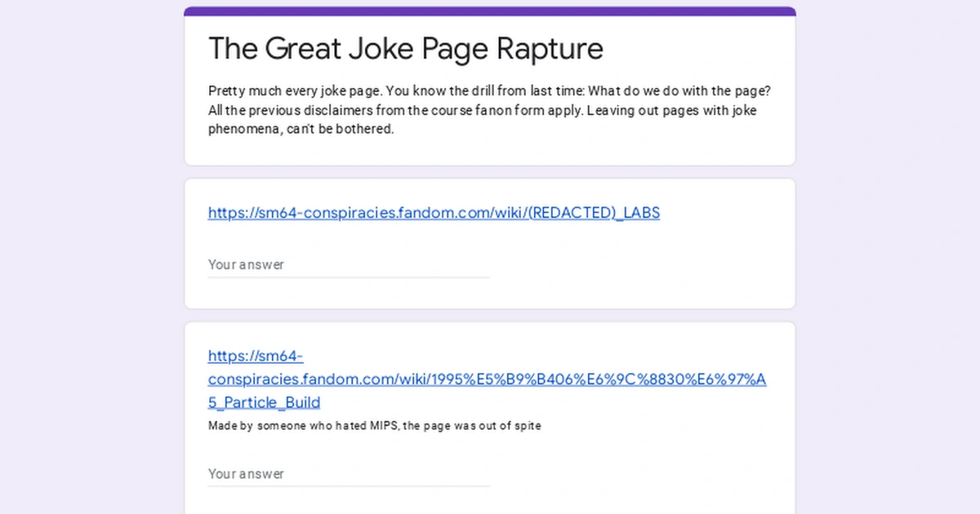
Task: Follow the first sm64-conspiracies hyperlink
Action: 434,213
